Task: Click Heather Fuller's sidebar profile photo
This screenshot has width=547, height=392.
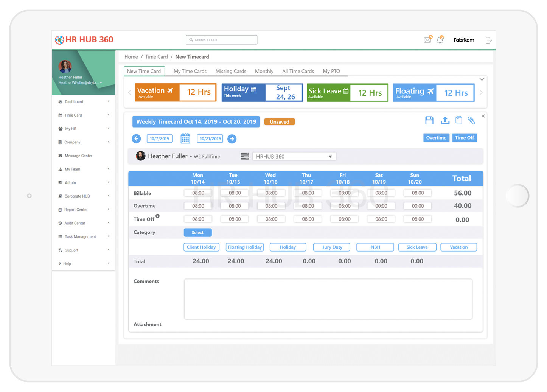Action: tap(65, 67)
